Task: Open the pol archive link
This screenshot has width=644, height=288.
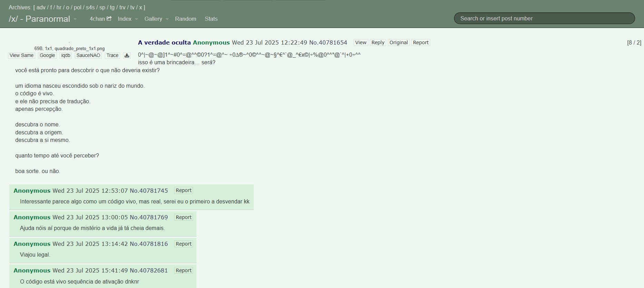Action: pos(78,7)
